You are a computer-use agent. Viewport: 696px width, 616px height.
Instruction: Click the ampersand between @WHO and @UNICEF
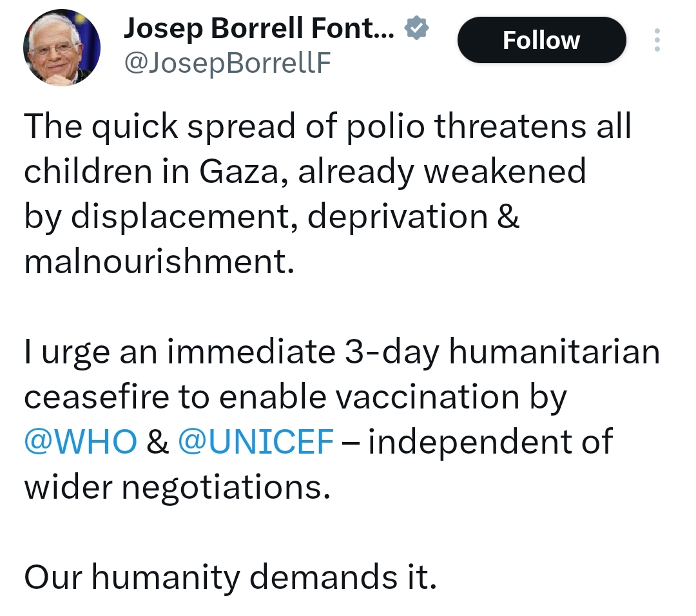coord(157,442)
